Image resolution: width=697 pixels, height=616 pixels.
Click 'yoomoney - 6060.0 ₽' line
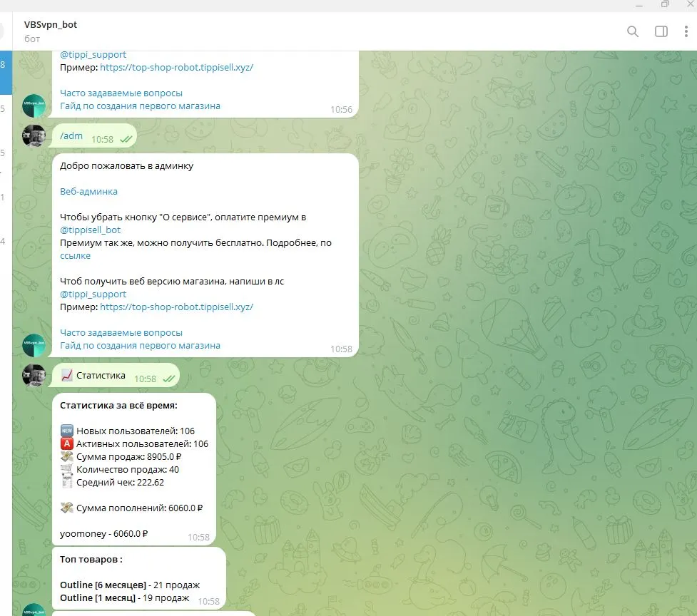[x=104, y=534]
